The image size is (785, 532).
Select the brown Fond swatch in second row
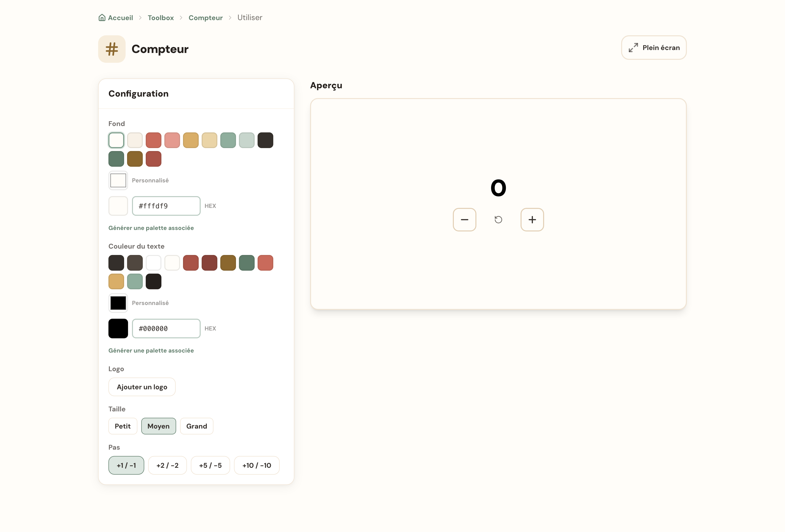(x=135, y=159)
